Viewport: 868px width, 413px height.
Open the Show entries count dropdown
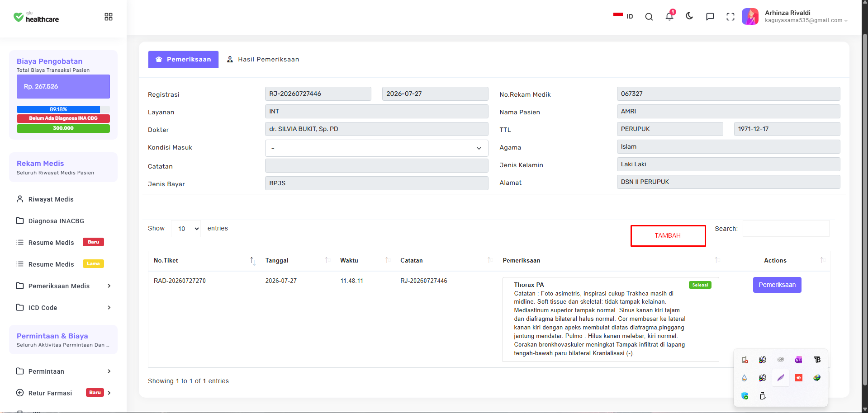click(x=186, y=229)
